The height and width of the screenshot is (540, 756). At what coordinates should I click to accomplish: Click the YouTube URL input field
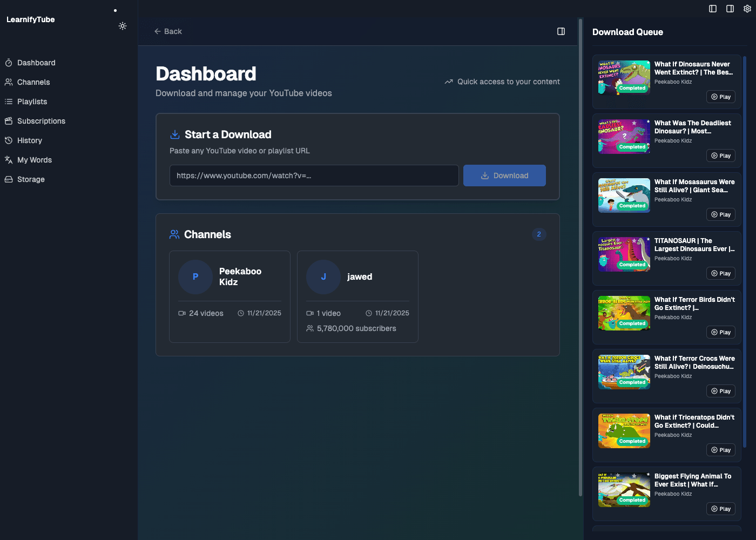(x=314, y=175)
